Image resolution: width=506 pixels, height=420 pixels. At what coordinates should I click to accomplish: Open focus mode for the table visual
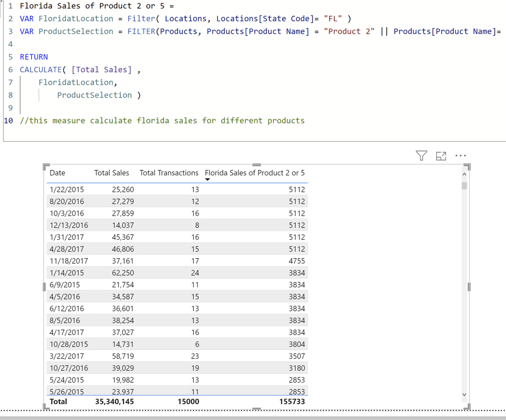pos(441,156)
